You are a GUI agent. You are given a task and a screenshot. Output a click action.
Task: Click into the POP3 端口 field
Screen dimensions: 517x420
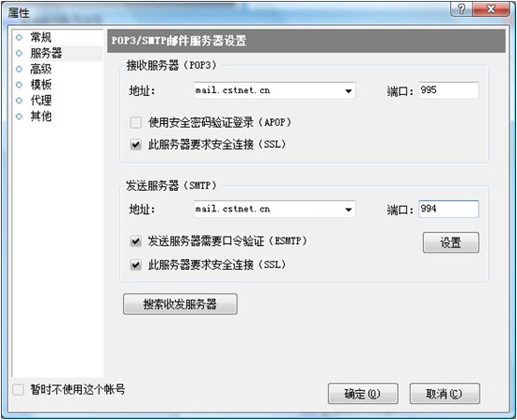[x=448, y=90]
